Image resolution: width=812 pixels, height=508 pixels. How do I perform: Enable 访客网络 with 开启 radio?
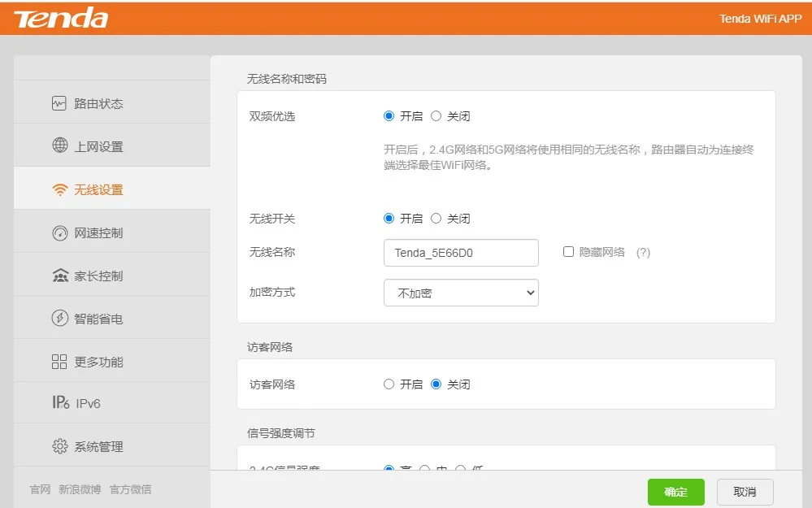tap(389, 384)
